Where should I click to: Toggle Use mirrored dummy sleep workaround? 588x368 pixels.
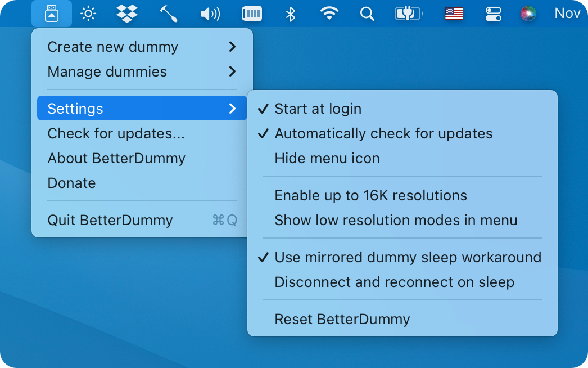[x=402, y=257]
